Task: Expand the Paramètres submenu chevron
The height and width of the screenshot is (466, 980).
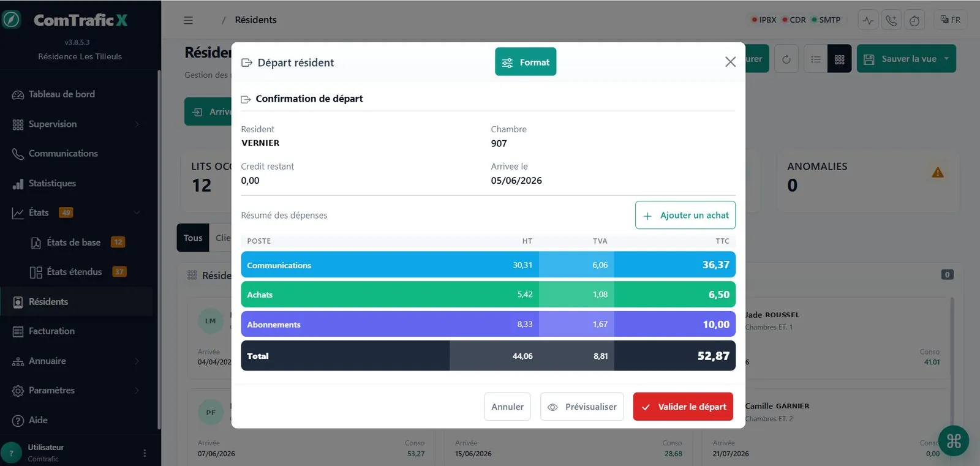Action: (137, 391)
